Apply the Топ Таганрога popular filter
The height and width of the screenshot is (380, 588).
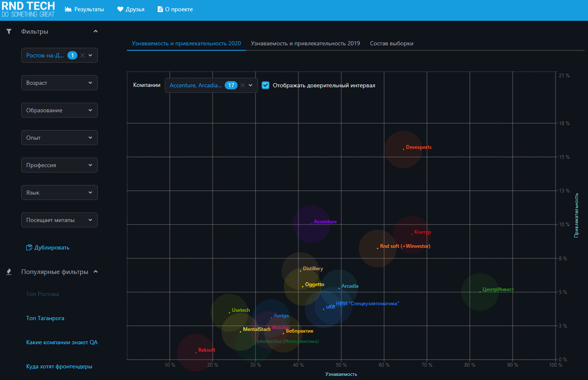point(45,318)
